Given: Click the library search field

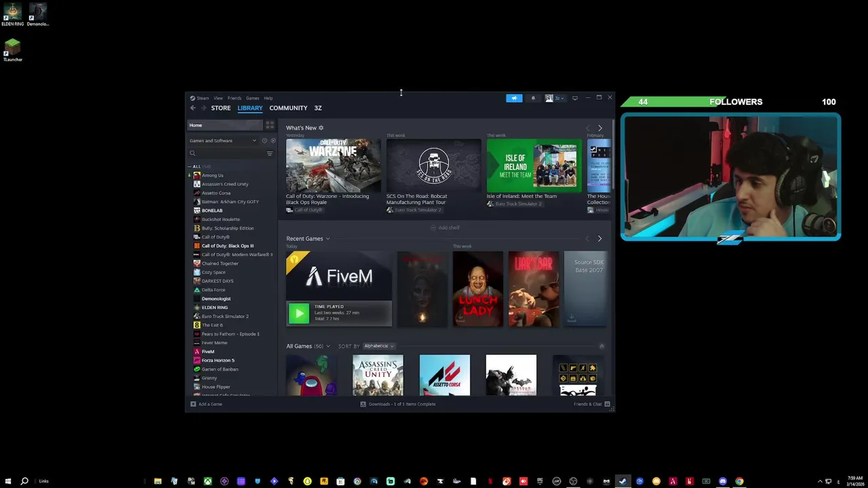Looking at the screenshot, I should (x=226, y=153).
